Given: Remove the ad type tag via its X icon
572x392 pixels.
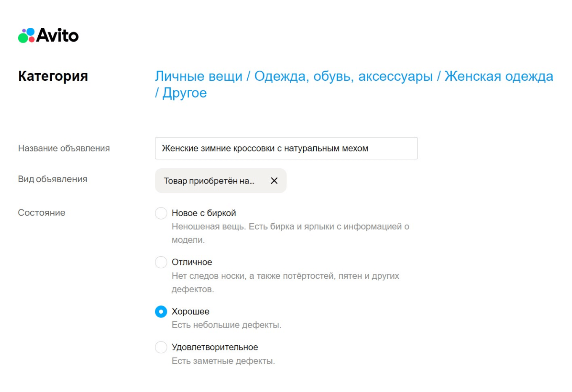Looking at the screenshot, I should tap(274, 180).
